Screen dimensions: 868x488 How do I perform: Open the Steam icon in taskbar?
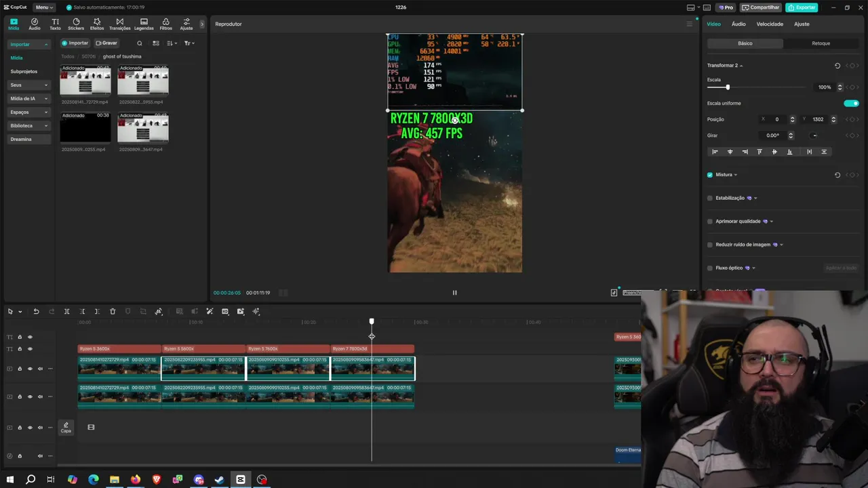pyautogui.click(x=219, y=480)
